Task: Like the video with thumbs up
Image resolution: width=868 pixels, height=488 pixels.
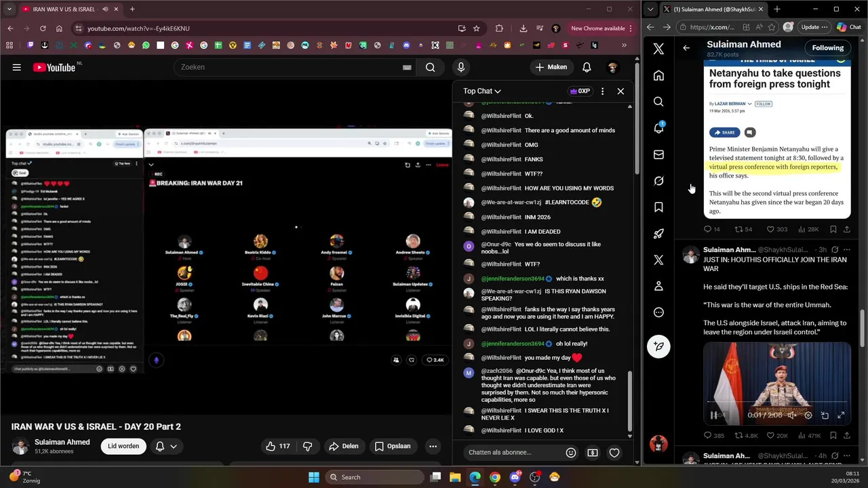Action: 278,446
